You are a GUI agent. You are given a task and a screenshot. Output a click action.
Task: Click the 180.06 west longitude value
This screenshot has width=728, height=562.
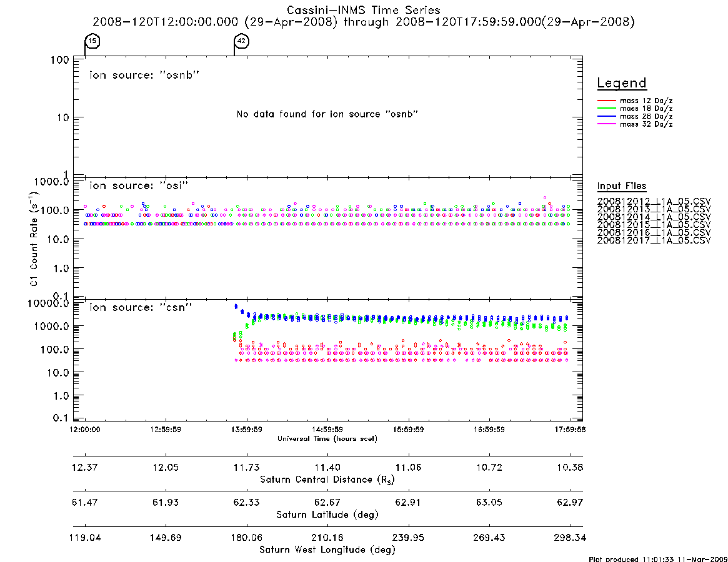point(247,538)
